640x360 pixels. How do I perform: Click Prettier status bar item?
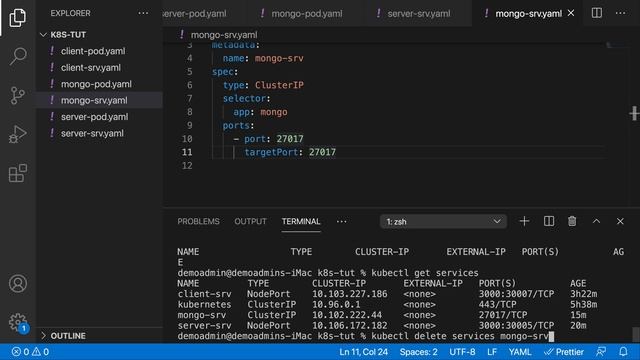(564, 352)
